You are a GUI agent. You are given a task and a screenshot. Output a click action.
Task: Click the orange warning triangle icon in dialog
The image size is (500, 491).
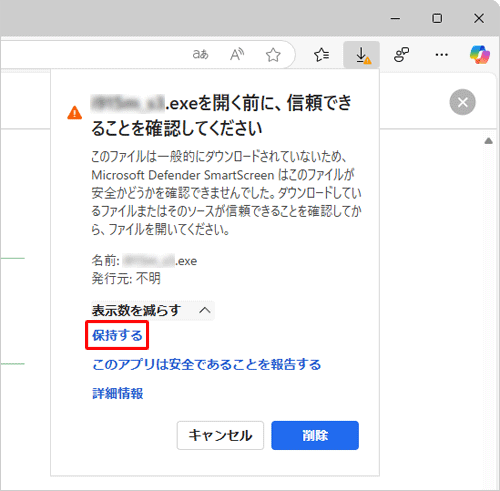75,113
